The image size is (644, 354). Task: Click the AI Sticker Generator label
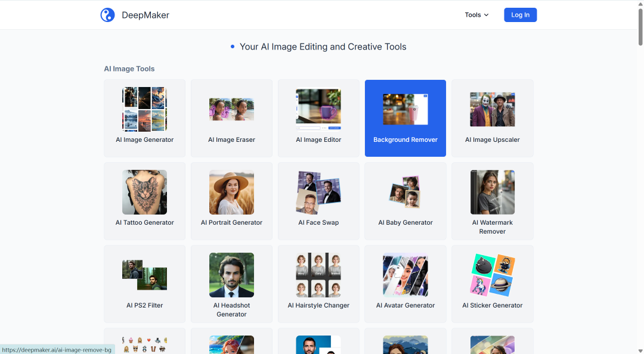coord(493,306)
